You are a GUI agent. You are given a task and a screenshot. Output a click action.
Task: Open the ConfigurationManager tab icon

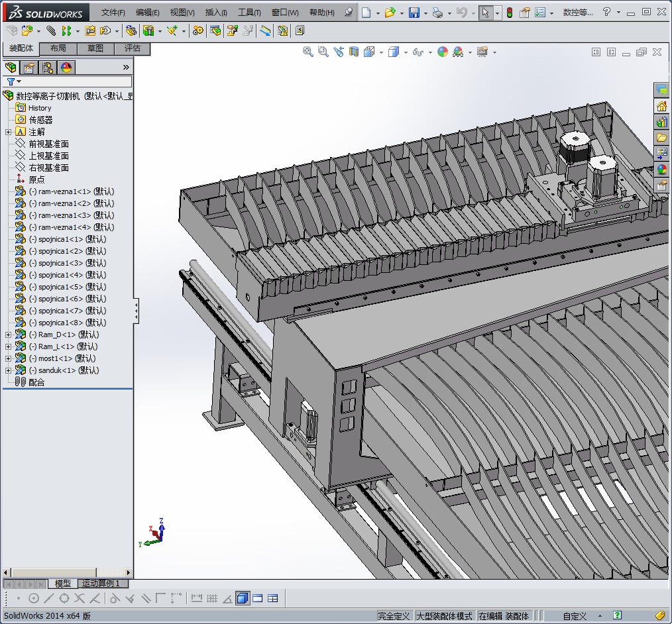[48, 67]
